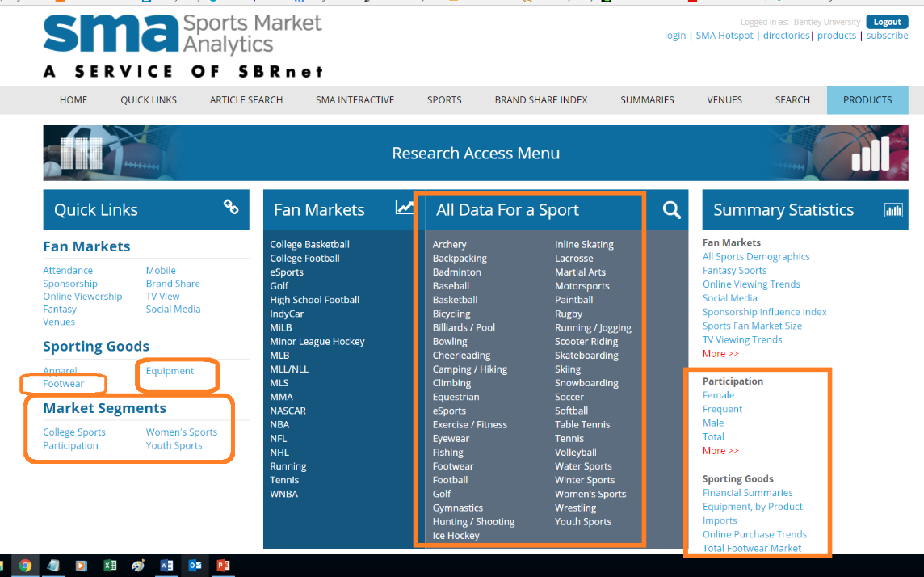Open SMA INTERACTIVE in the nav bar

pos(355,100)
